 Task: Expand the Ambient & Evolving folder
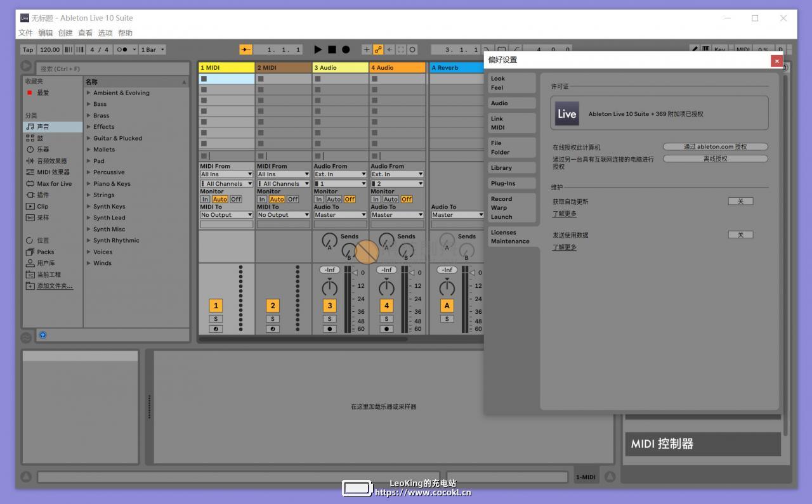click(89, 93)
